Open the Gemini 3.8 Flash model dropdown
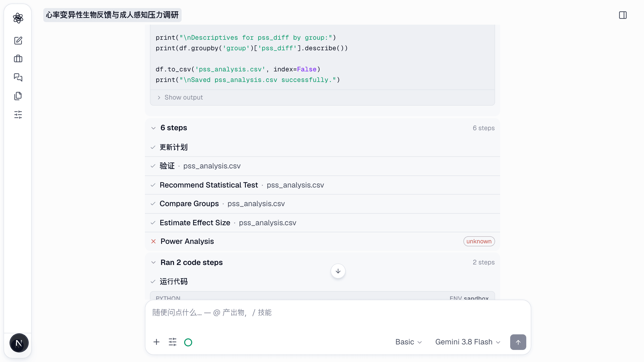The image size is (644, 362). [468, 342]
